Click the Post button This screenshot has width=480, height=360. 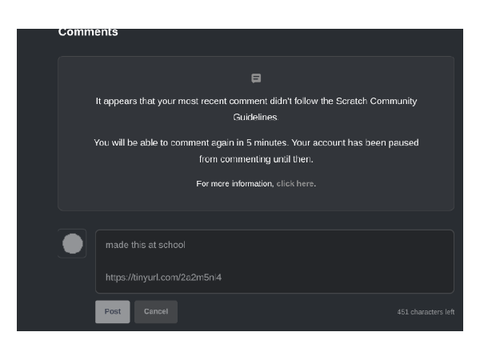click(x=112, y=312)
